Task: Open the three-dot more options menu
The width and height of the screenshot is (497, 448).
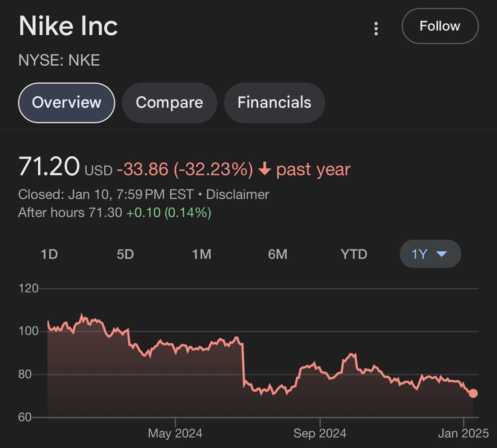Action: tap(376, 29)
